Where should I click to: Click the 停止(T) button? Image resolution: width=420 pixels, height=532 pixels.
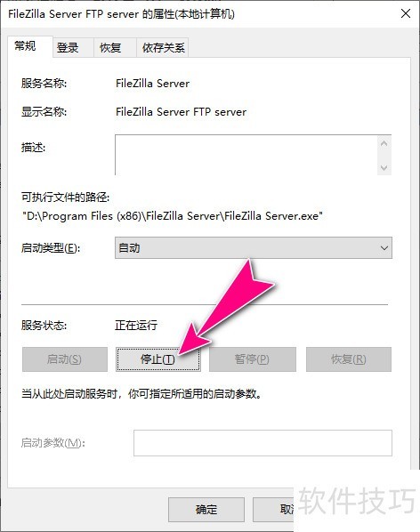[x=157, y=359]
